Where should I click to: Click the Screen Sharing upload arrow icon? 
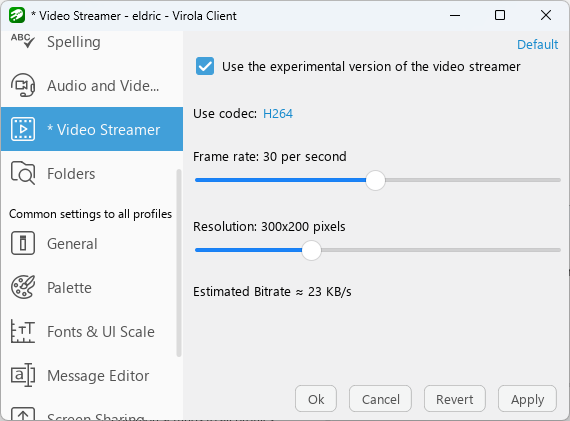pyautogui.click(x=23, y=414)
